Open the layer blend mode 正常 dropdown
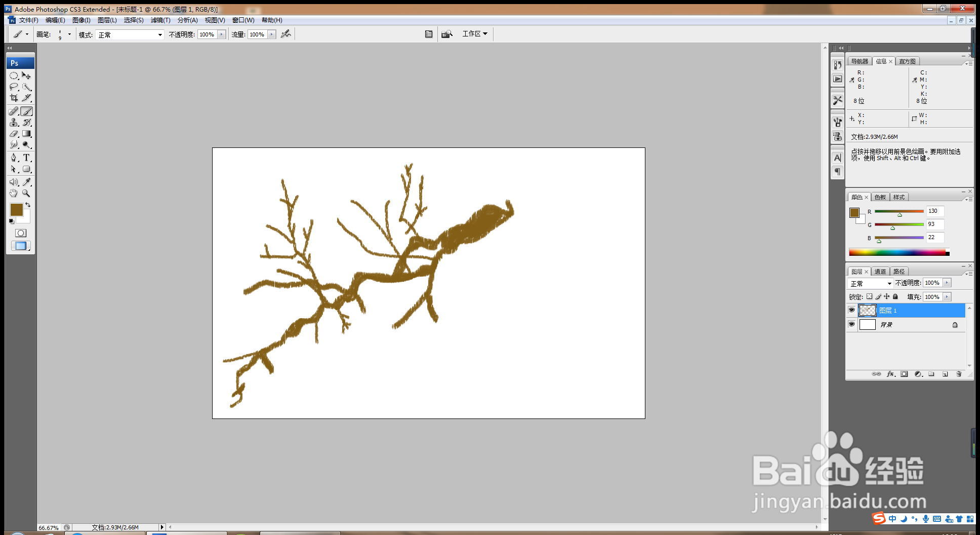Screen dimensions: 980x535 [x=871, y=284]
